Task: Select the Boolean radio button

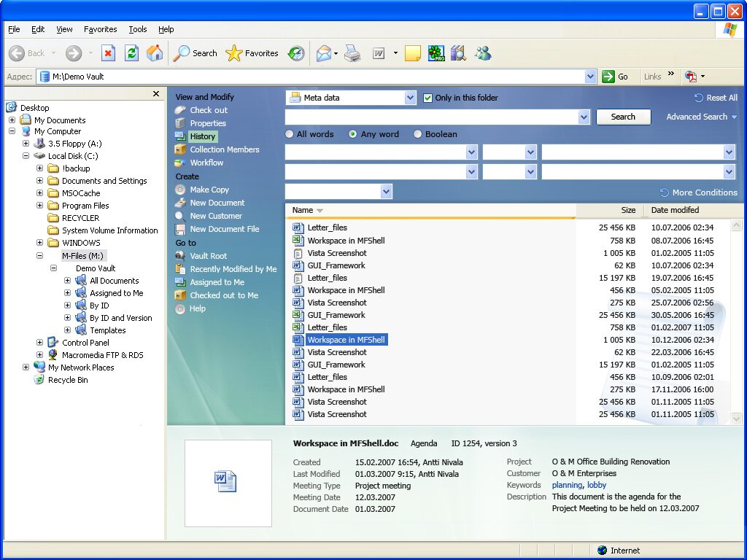Action: tap(417, 134)
